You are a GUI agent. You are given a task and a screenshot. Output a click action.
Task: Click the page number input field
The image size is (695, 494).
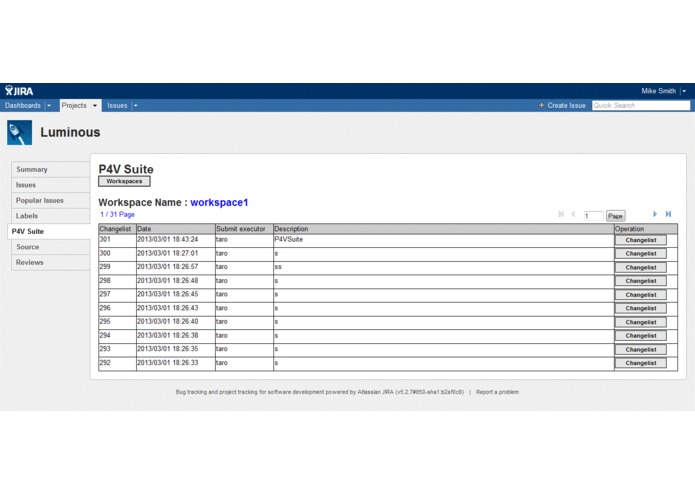click(593, 216)
